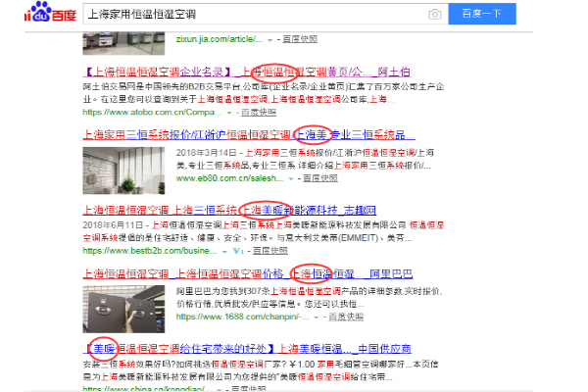Expand the 1688.com result dropdown arrow
This screenshot has width=588, height=392.
(x=317, y=318)
